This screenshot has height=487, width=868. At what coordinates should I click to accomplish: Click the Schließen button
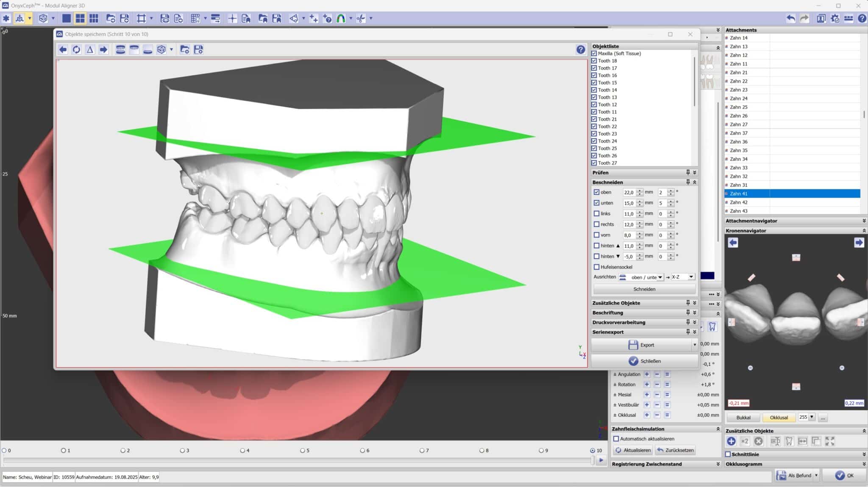645,361
